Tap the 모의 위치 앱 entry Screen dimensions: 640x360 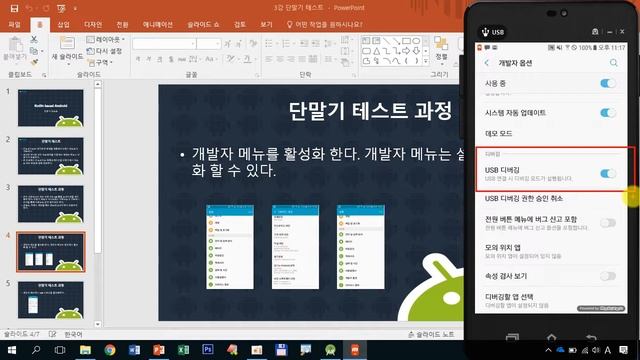click(551, 251)
